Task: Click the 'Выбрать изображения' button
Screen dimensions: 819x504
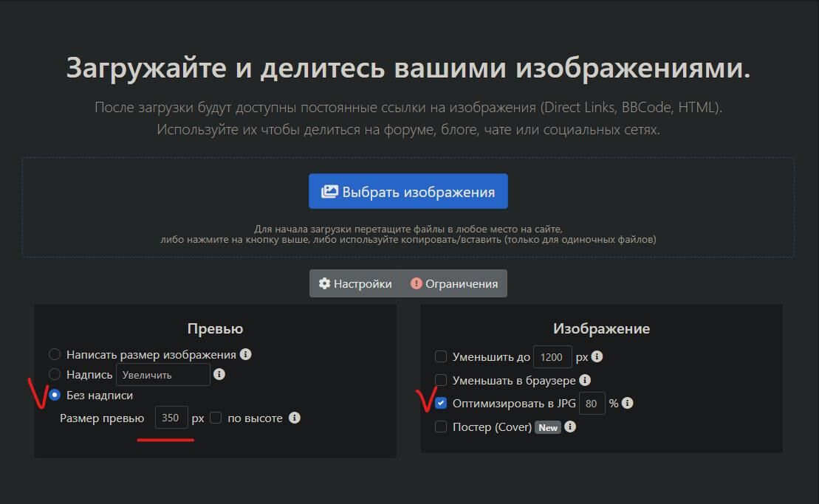Action: coord(408,192)
